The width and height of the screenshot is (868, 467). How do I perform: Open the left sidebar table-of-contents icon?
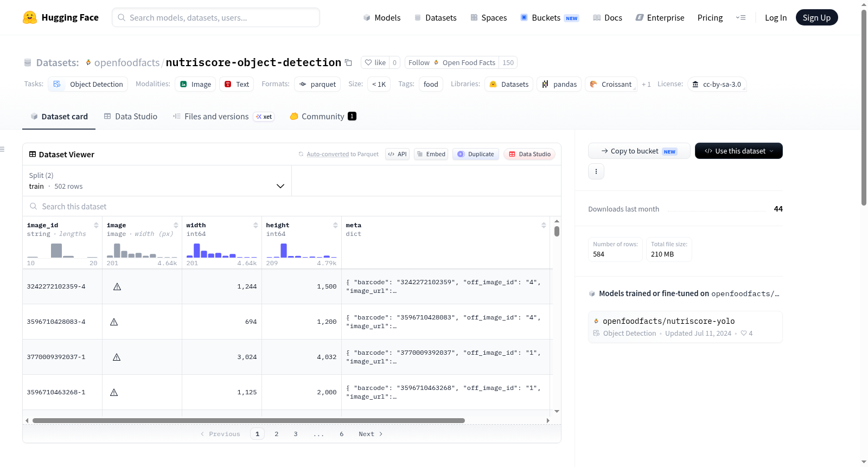pos(2,149)
